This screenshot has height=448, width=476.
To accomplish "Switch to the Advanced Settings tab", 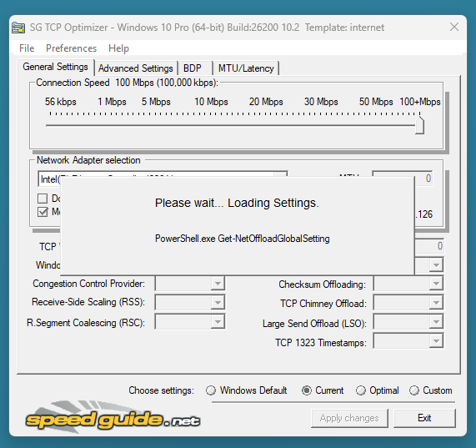I will pos(135,68).
